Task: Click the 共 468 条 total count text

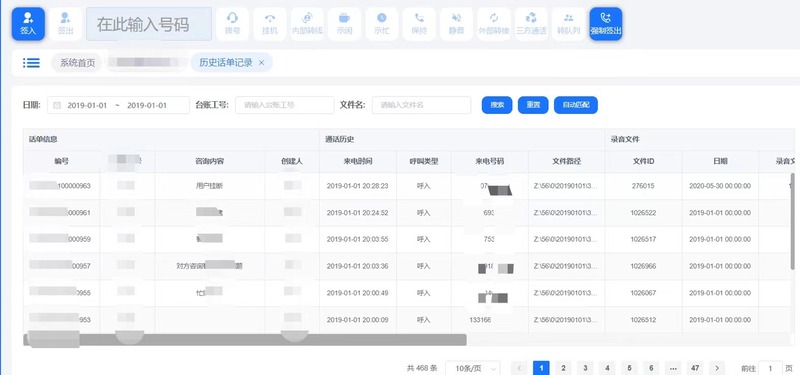Action: coord(422,368)
